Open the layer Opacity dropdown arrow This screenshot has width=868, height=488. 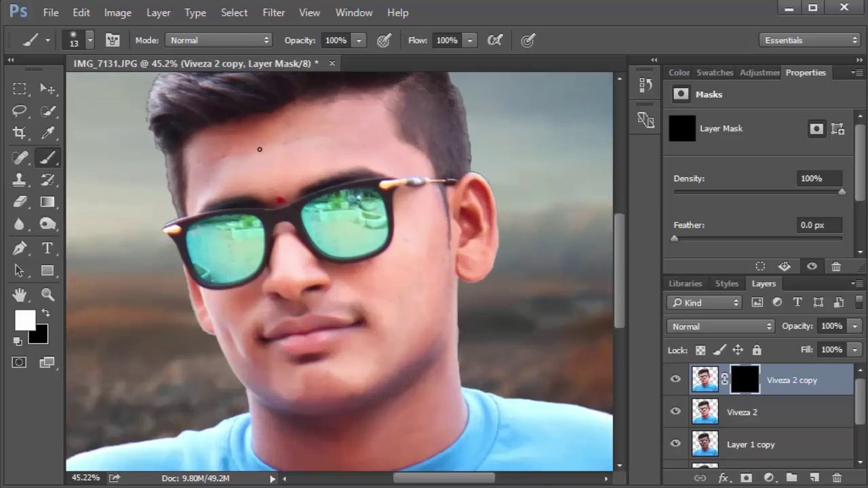click(854, 326)
